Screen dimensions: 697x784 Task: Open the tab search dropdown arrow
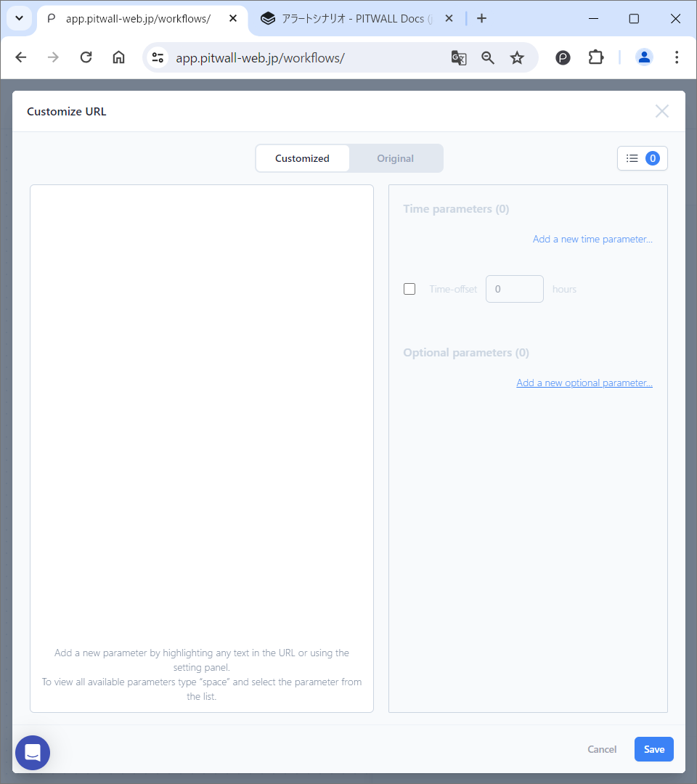pyautogui.click(x=19, y=18)
